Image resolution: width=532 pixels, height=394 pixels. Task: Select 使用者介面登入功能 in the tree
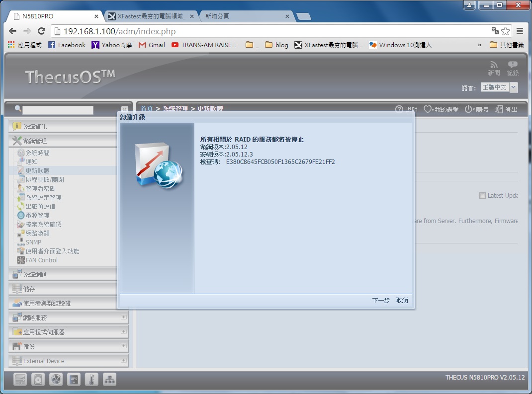coord(52,251)
